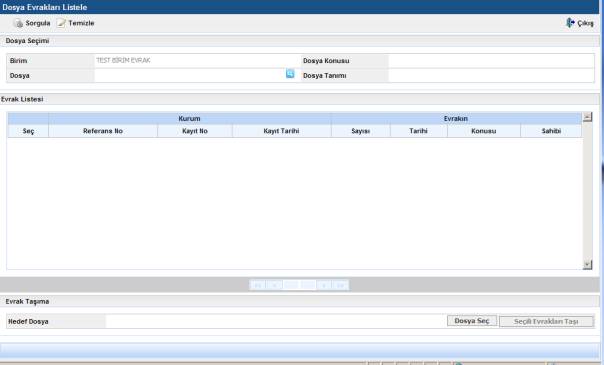
Task: Click the Dosya Konusu field
Action: (x=491, y=61)
